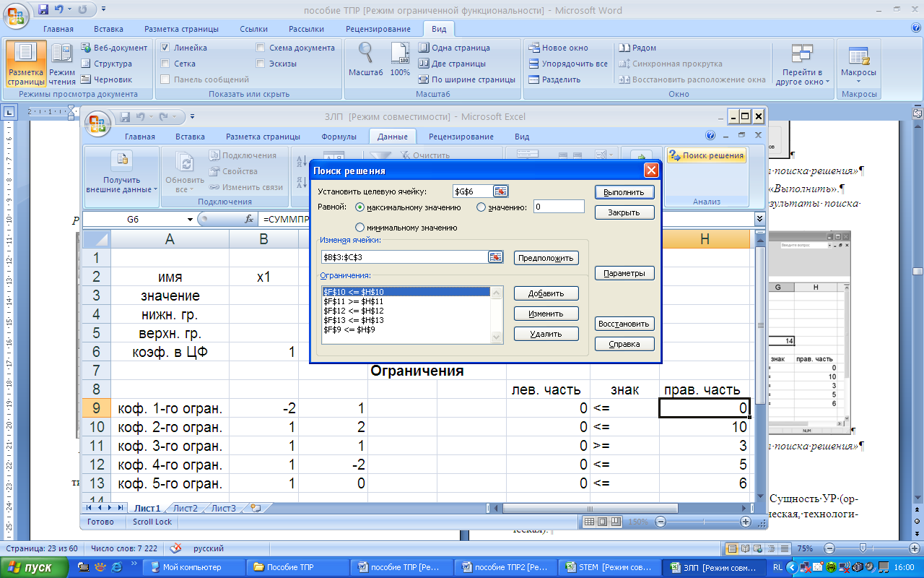924x578 pixels.
Task: Click Normal view icon in Excel status bar
Action: (x=589, y=522)
